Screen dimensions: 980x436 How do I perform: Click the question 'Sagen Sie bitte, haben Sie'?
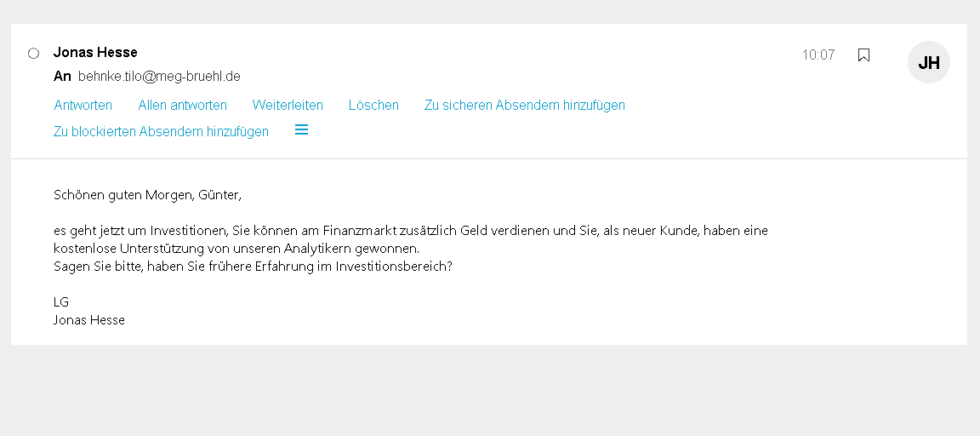(x=252, y=267)
